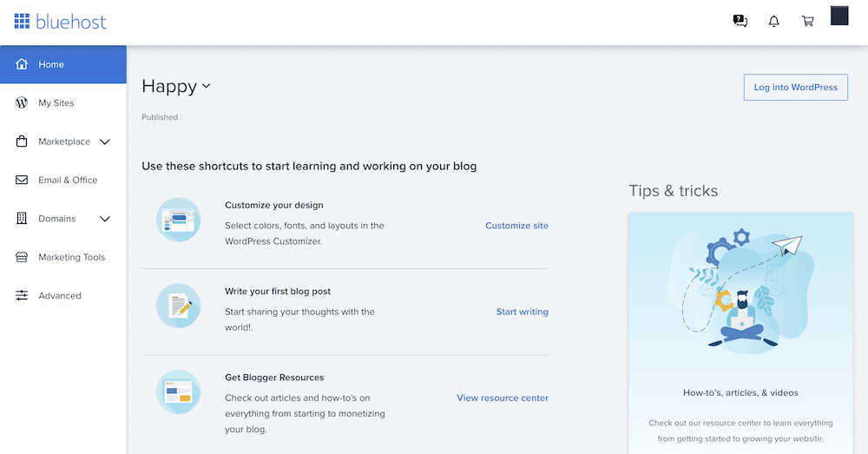Open the shopping cart

[x=807, y=21]
